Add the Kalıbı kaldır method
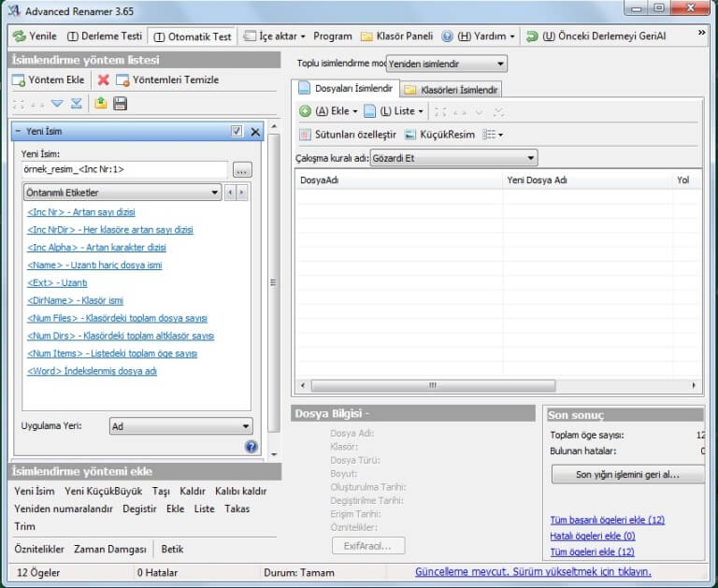Image resolution: width=718 pixels, height=588 pixels. (240, 492)
